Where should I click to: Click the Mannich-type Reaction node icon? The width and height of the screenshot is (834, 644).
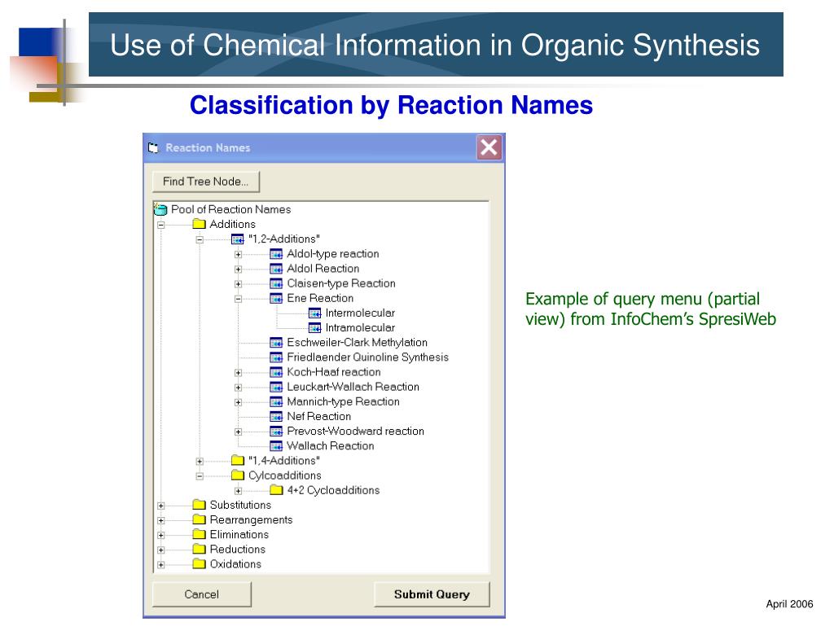coord(276,401)
